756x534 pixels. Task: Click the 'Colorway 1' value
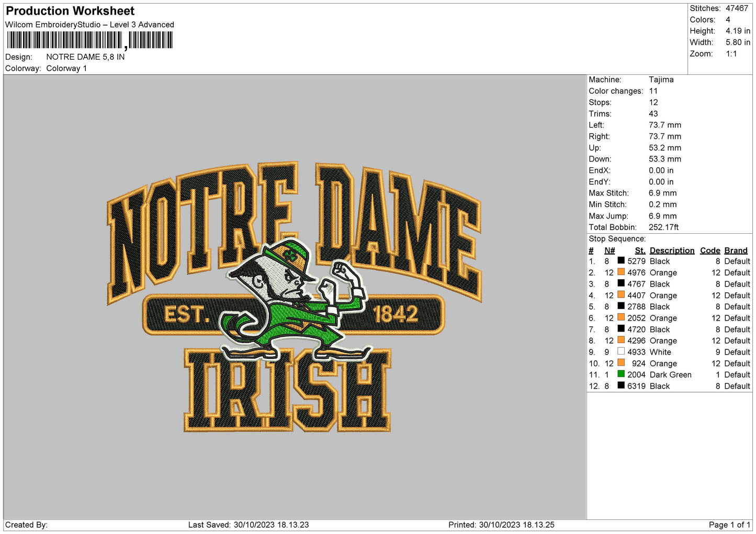point(66,69)
